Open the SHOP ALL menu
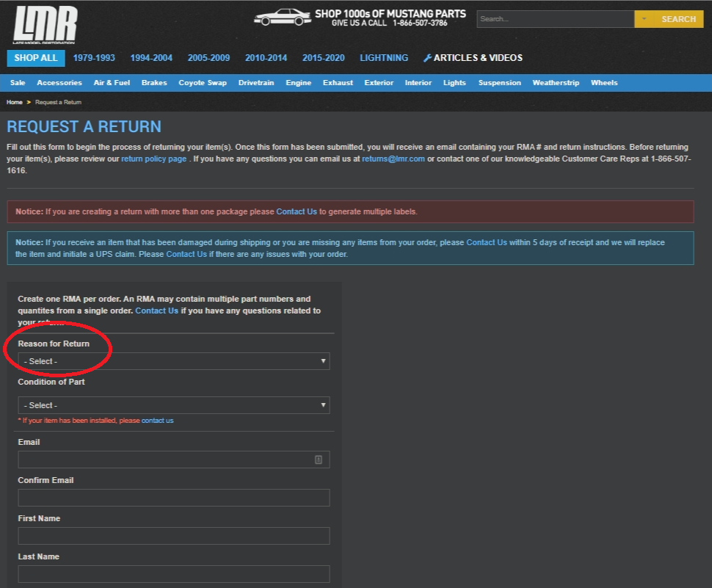Image resolution: width=712 pixels, height=588 pixels. click(35, 57)
